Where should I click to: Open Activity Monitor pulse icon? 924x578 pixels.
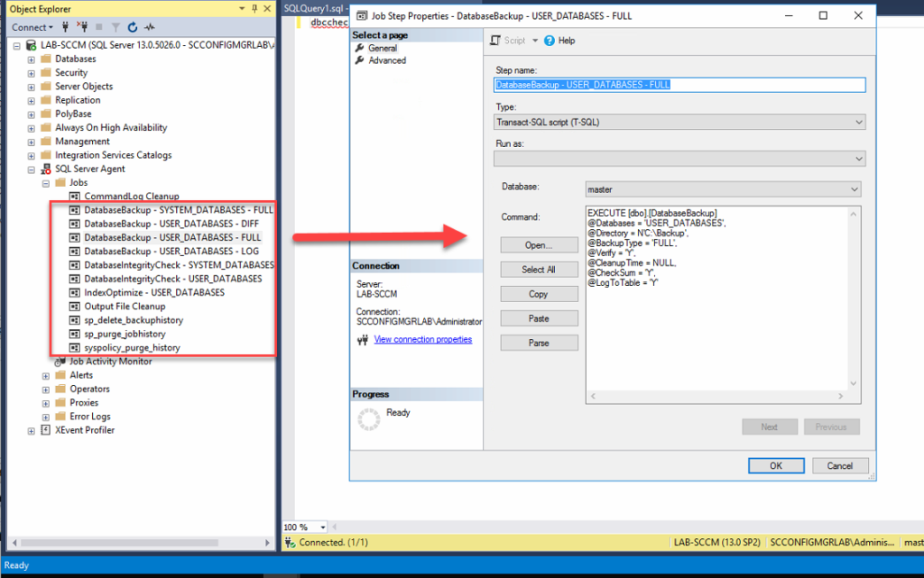(150, 27)
